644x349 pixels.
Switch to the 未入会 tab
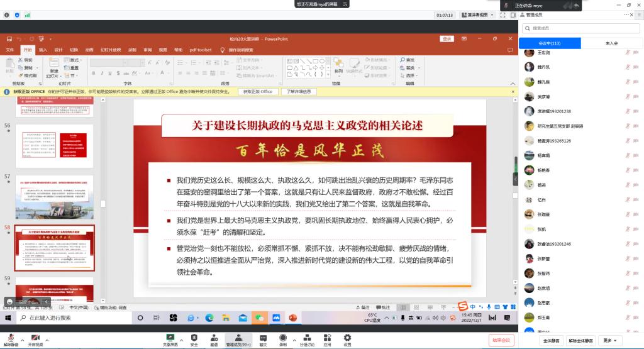pos(611,43)
